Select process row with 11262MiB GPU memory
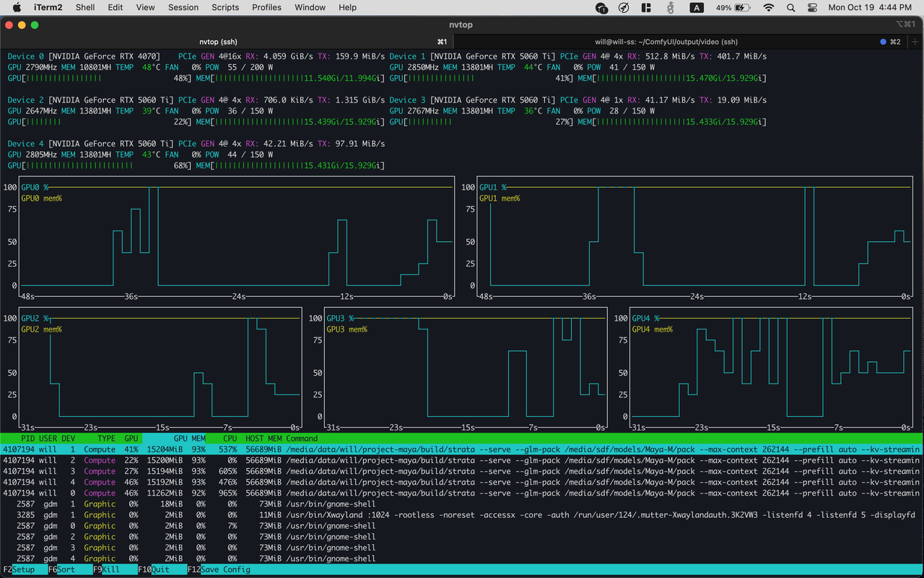The image size is (924, 578). point(462,493)
